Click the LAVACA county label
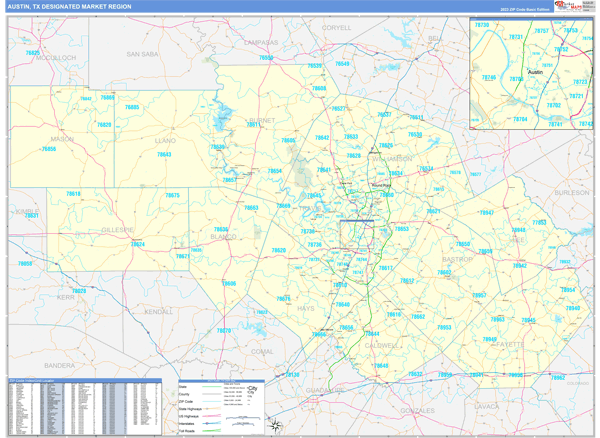 coord(487,407)
